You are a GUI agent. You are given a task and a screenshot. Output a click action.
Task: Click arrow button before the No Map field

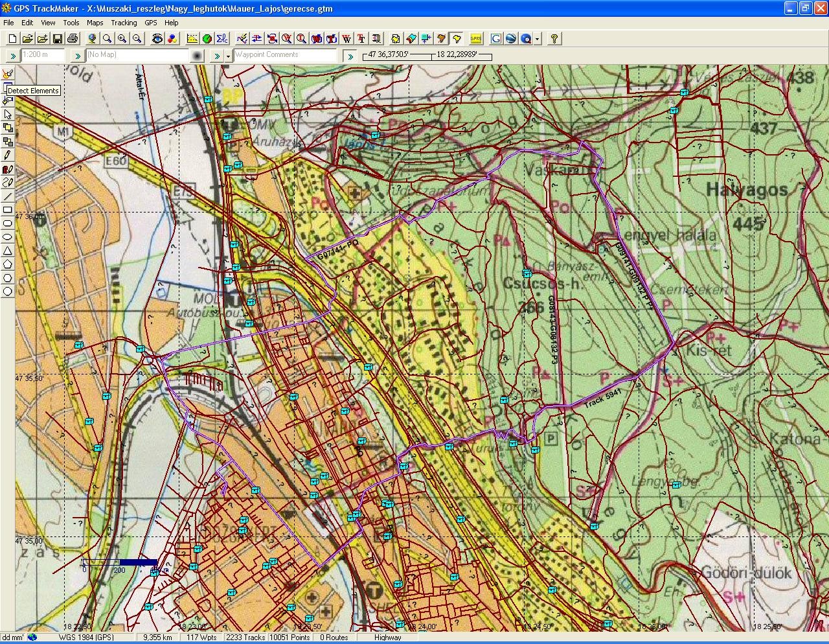(78, 56)
